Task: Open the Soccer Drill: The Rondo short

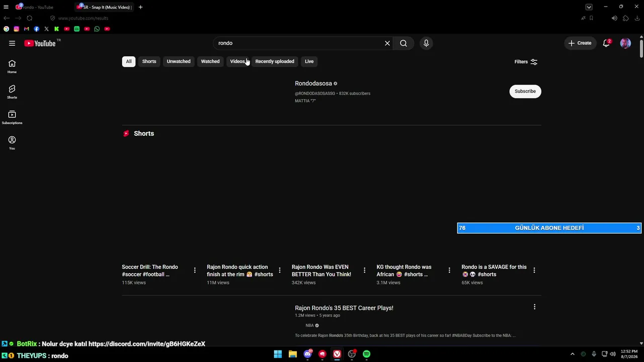Action: 150,270
